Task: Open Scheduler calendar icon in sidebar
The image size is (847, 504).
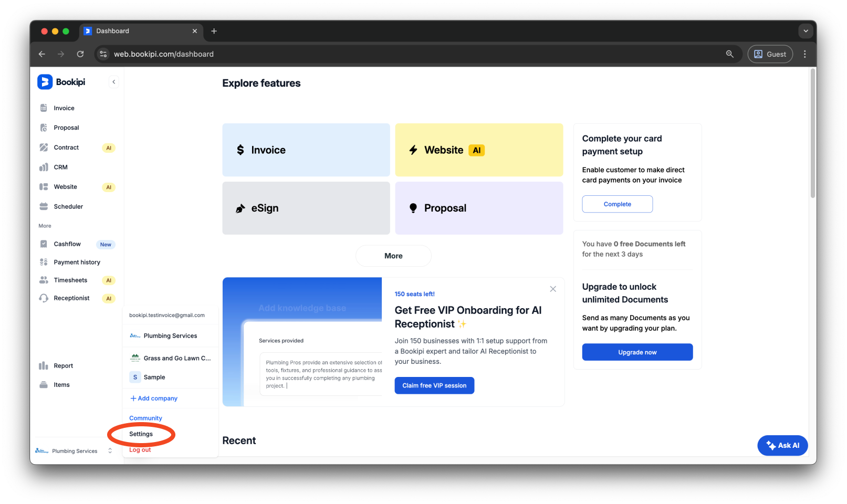Action: click(x=44, y=207)
